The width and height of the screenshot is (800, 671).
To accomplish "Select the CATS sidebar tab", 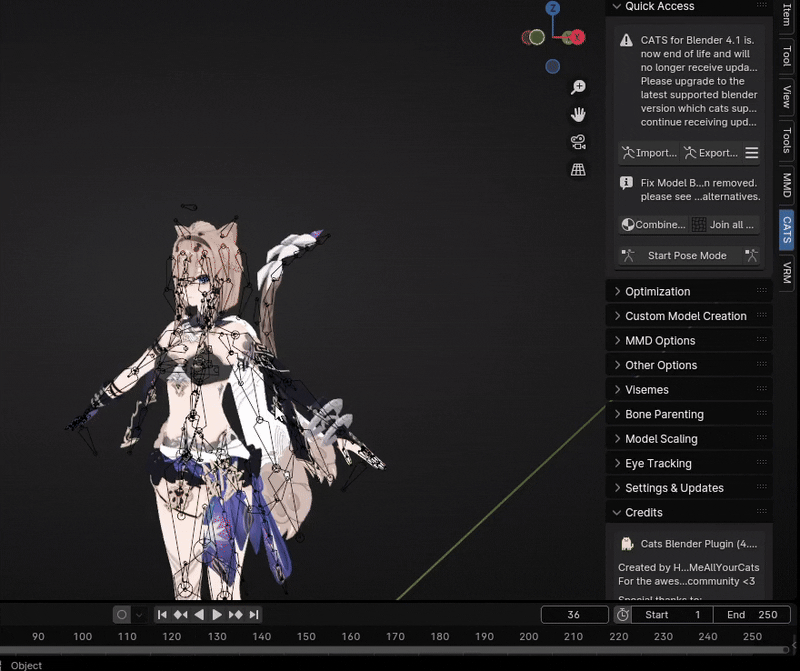I will point(787,229).
